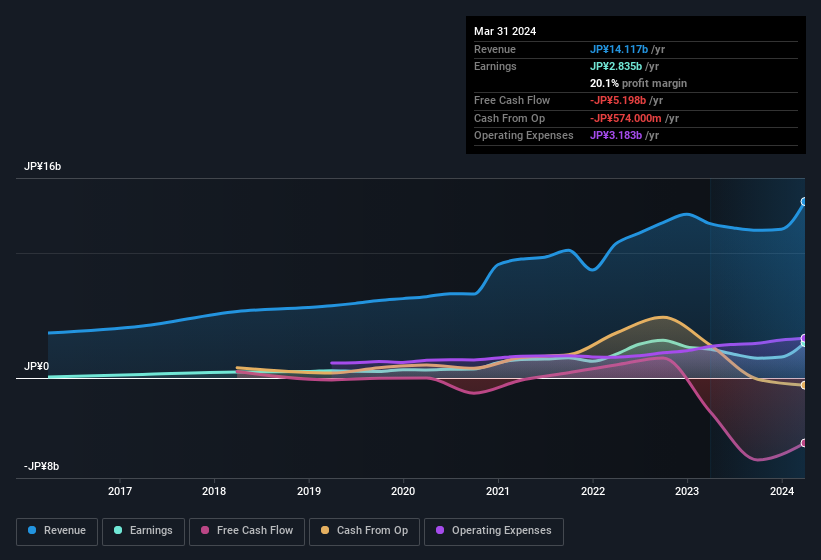The image size is (821, 560).
Task: Select the purple Operating Expenses endpoint marker
Action: tap(804, 339)
